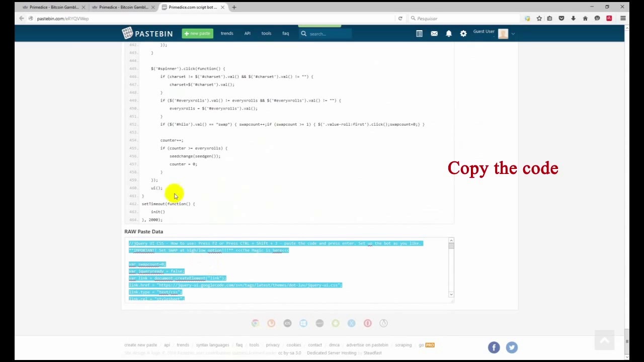
Task: Click the Opera icon in footer row
Action: point(368,323)
